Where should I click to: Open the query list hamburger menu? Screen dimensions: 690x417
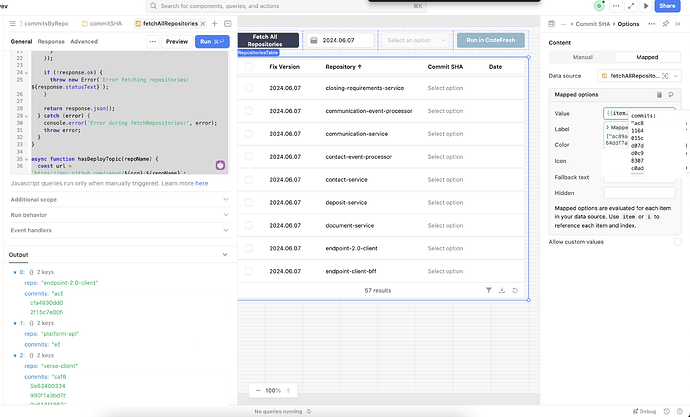[x=13, y=24]
